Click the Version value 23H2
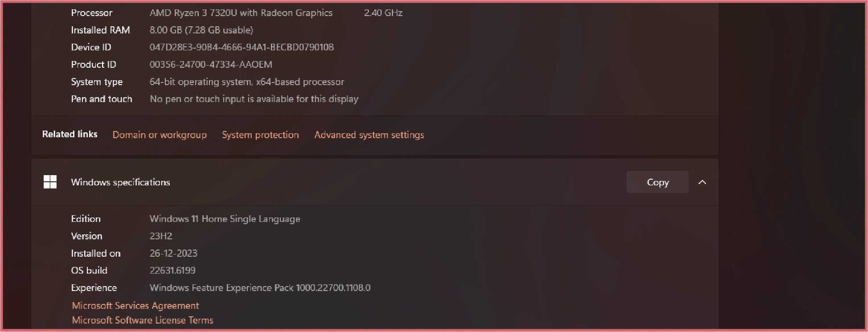The height and width of the screenshot is (332, 868). (161, 236)
